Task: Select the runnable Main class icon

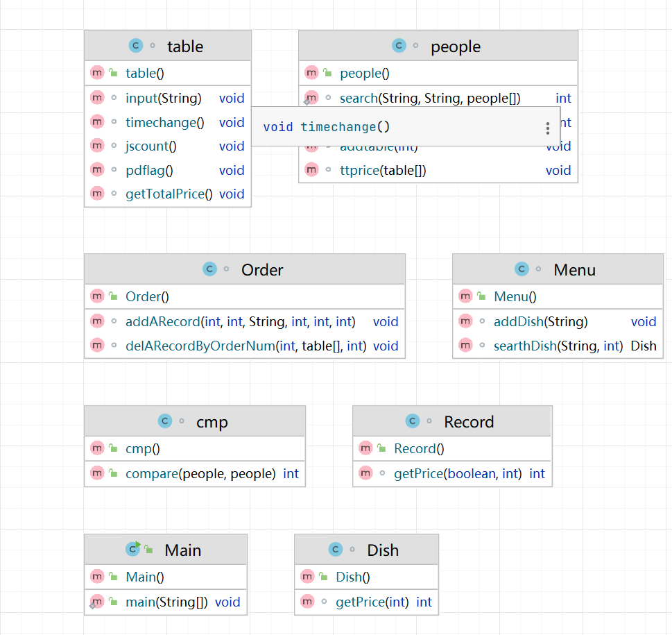Action: (x=133, y=550)
